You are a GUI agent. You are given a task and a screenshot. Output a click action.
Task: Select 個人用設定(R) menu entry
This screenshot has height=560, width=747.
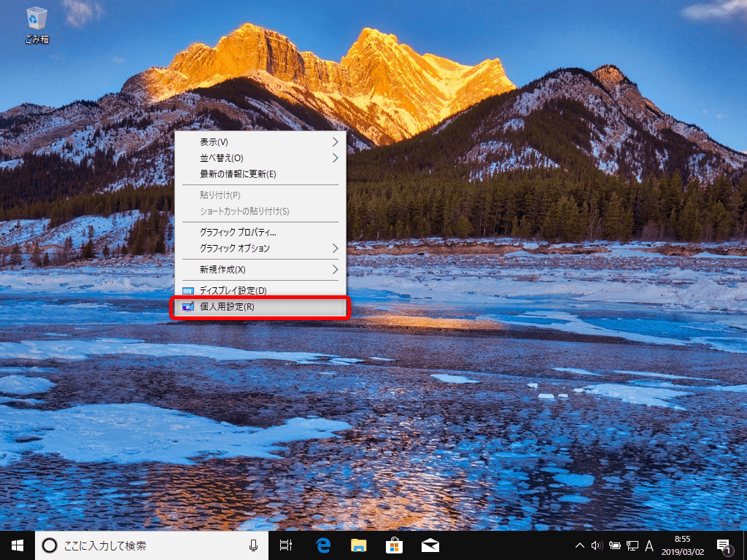click(260, 307)
